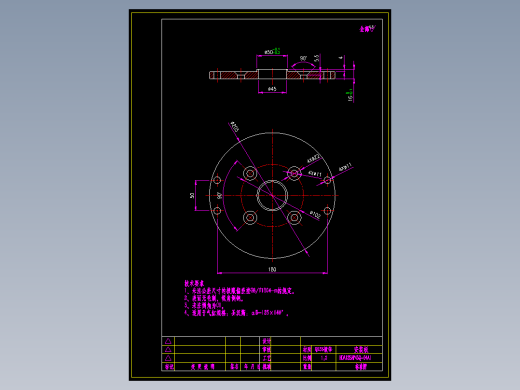Click the ø102 bolt circle dimension
Image resolution: width=520 pixels, height=390 pixels.
[x=315, y=214]
